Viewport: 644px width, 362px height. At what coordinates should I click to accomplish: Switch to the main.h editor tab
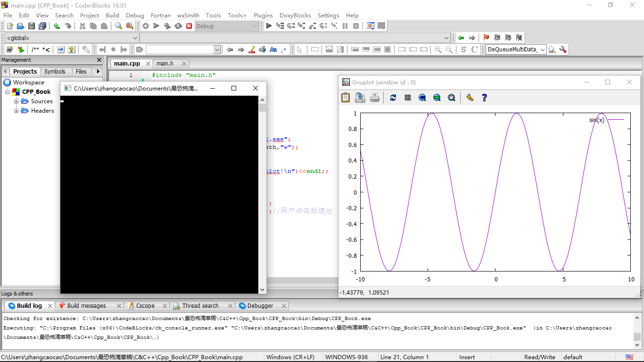click(x=165, y=63)
